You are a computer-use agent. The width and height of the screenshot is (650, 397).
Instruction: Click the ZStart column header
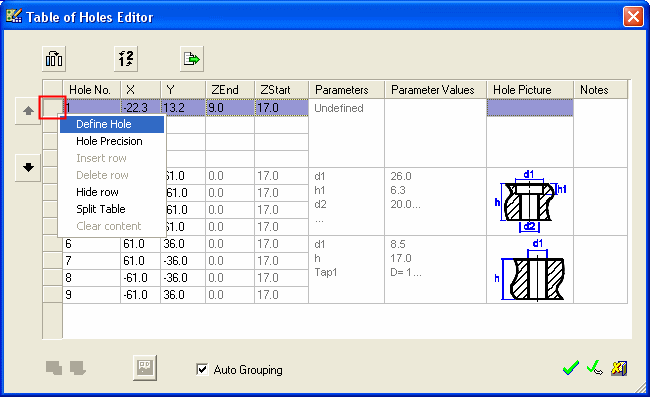[x=281, y=90]
